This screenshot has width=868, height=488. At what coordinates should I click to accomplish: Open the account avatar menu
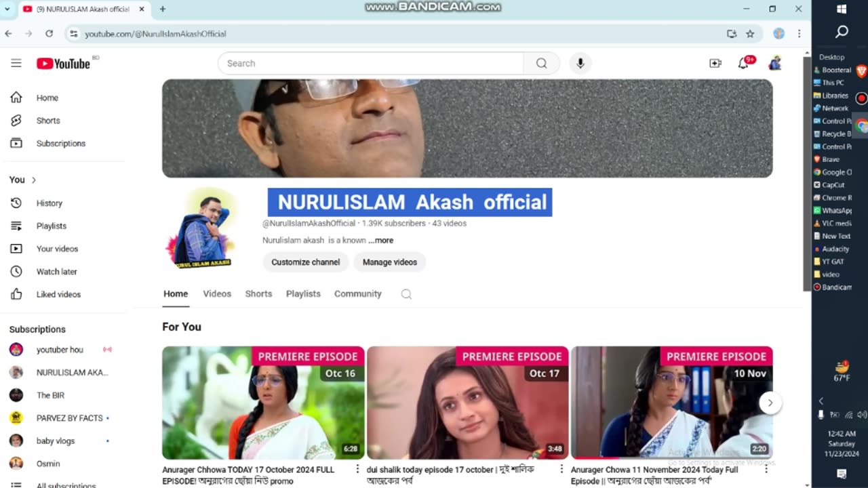[775, 63]
